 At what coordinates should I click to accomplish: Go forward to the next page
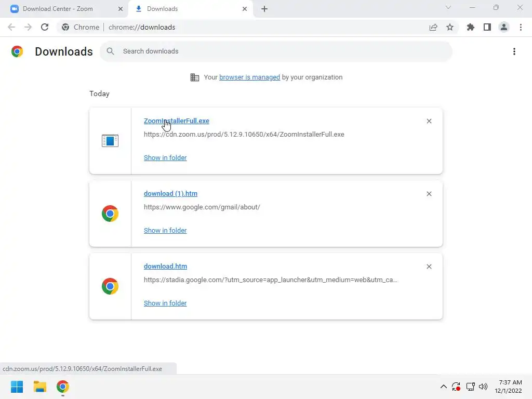(x=28, y=27)
